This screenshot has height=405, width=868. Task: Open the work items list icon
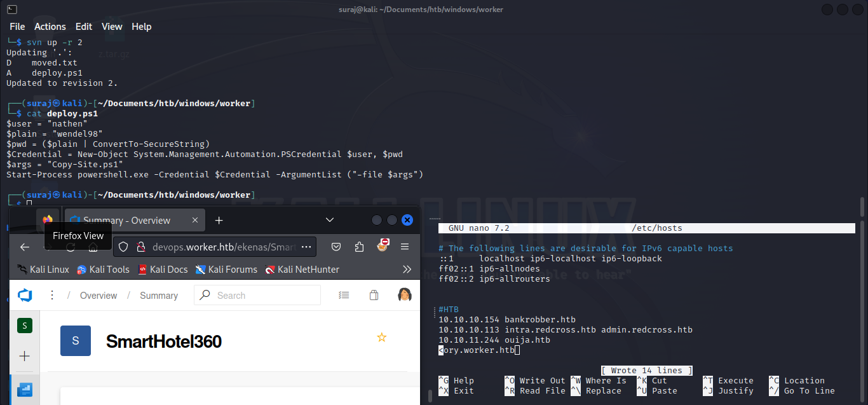pyautogui.click(x=344, y=296)
